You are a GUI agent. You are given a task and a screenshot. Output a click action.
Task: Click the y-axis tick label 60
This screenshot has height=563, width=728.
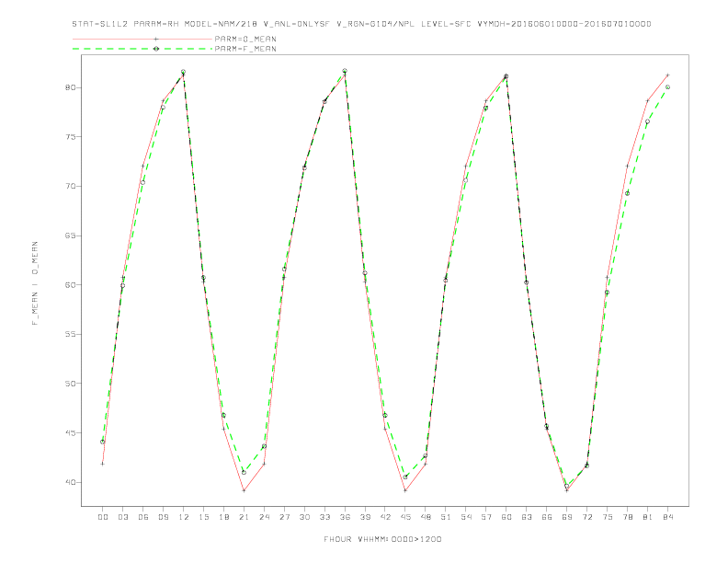pos(71,285)
